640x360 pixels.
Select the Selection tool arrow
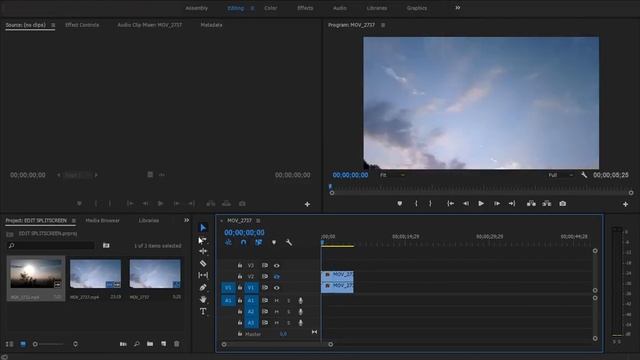[203, 227]
